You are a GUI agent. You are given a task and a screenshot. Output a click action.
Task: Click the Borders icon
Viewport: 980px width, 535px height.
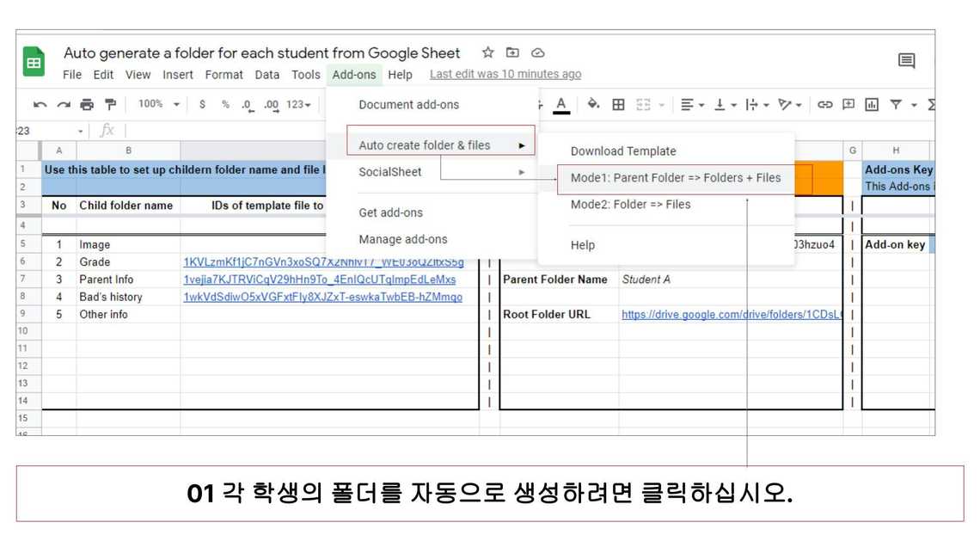[618, 105]
